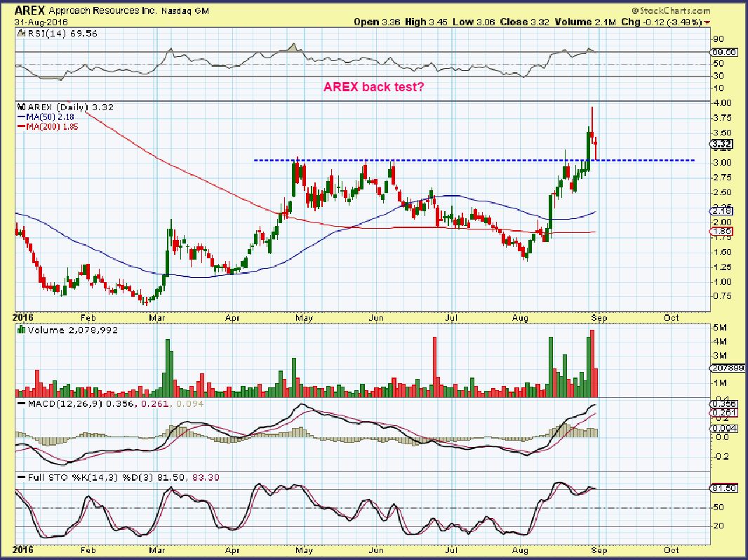Select the blue MA(50) legend line swatch
Image resolution: width=748 pixels, height=560 pixels.
[x=22, y=117]
